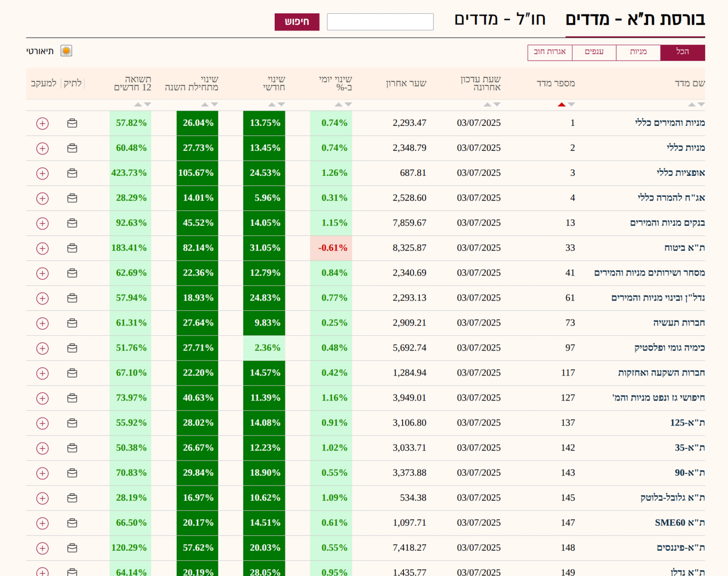Portfolio icon for ת"א גלובל-בלוטק
728x576 pixels.
(72, 498)
